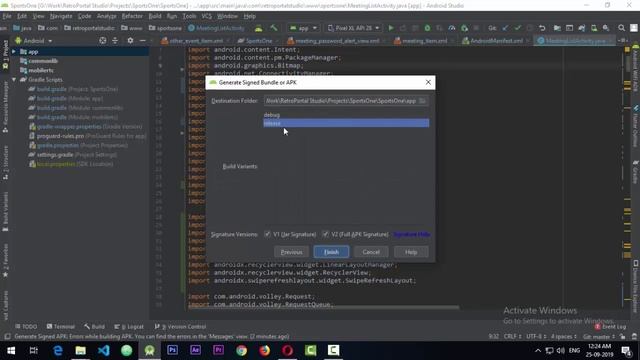Click the Git commit checkmark icon

(518, 28)
